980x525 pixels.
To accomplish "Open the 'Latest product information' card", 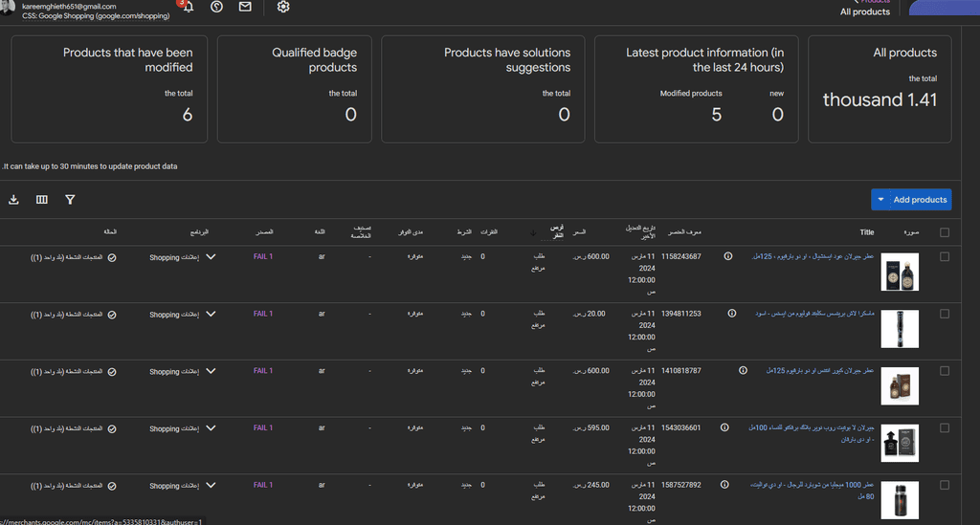I will [x=697, y=89].
